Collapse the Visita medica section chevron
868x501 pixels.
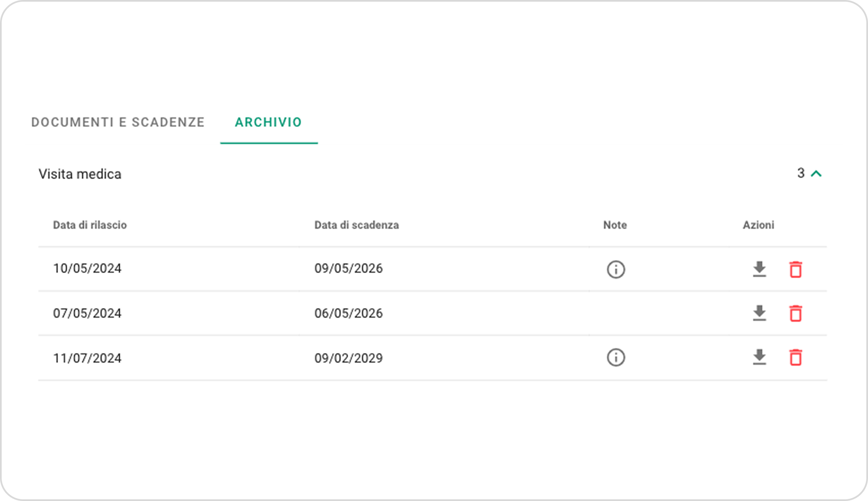click(x=816, y=174)
